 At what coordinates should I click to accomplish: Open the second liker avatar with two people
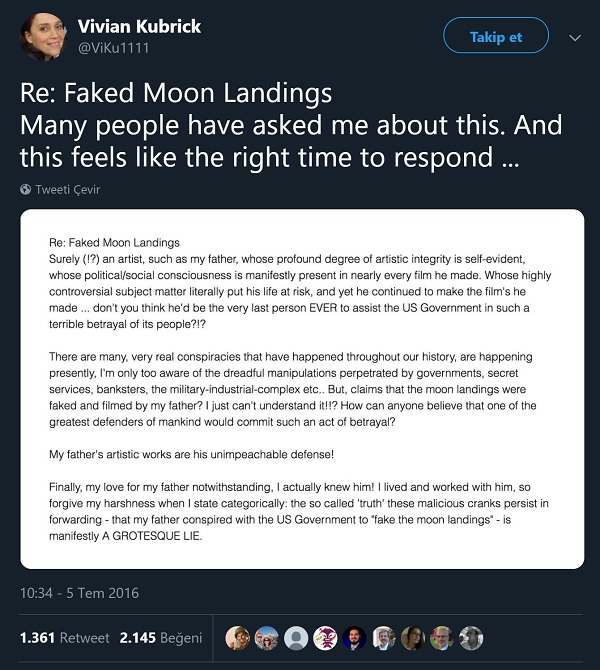tap(266, 637)
